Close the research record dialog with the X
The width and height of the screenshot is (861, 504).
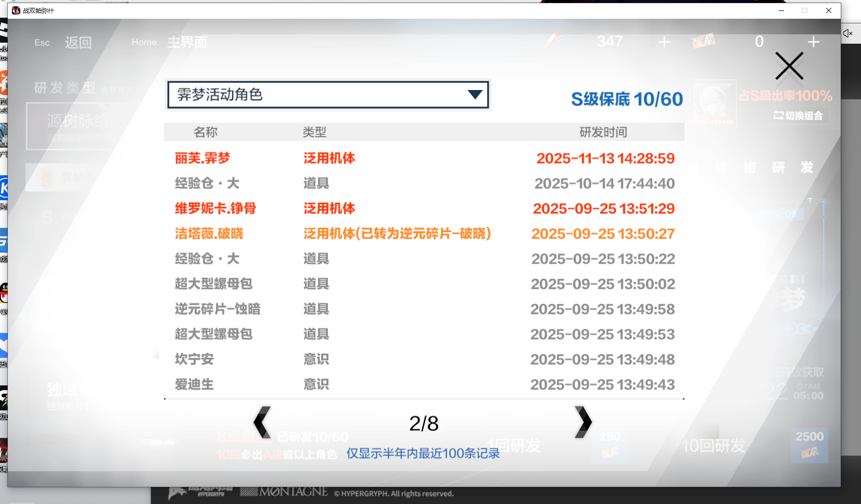[789, 66]
